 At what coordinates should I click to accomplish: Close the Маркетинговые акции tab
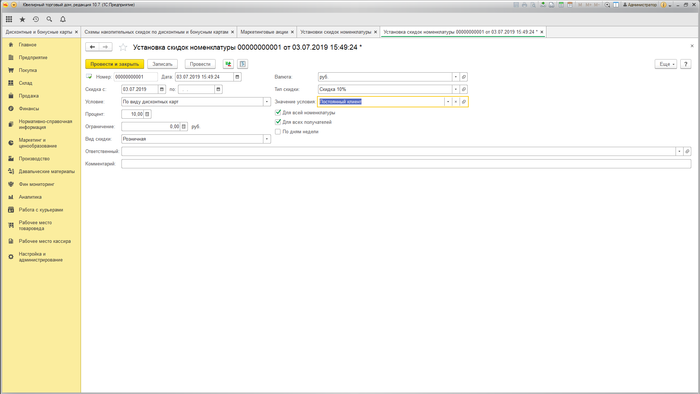tap(292, 32)
